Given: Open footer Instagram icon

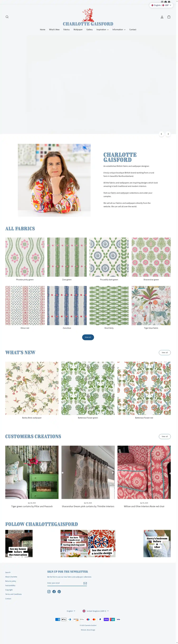Looking at the screenshot, I should pyautogui.click(x=49, y=591).
